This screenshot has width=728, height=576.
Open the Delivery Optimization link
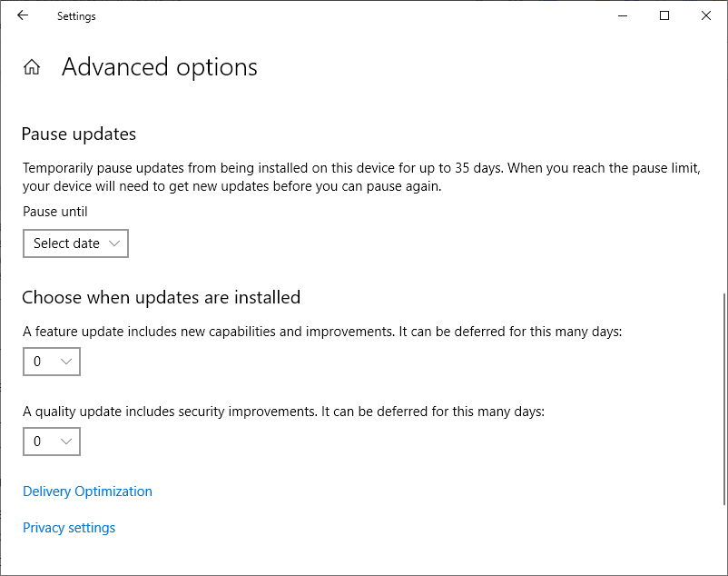[x=87, y=492]
